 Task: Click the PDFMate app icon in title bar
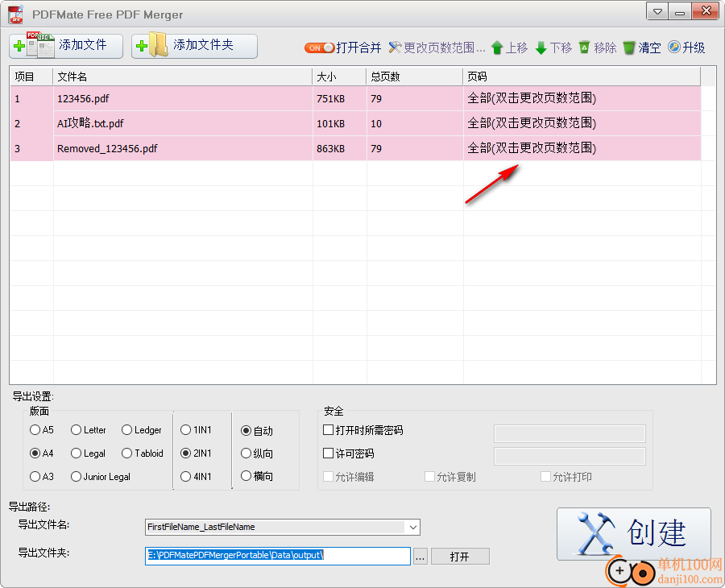16,14
